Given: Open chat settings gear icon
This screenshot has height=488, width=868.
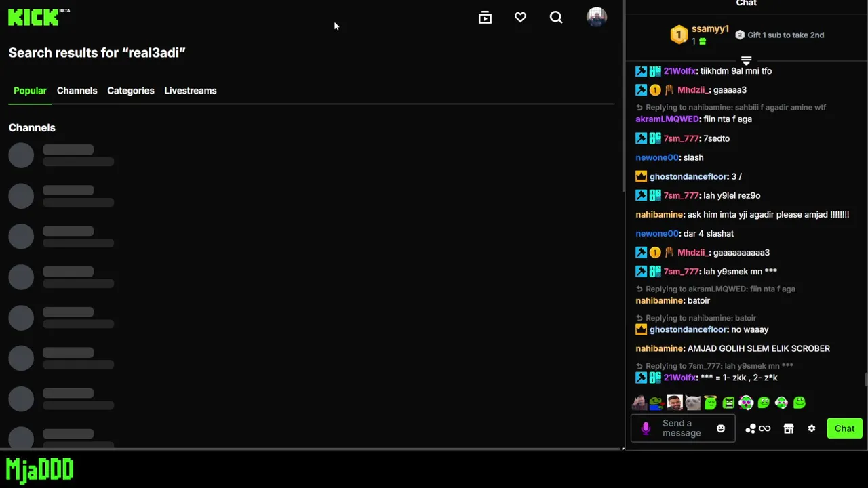Looking at the screenshot, I should (x=811, y=428).
